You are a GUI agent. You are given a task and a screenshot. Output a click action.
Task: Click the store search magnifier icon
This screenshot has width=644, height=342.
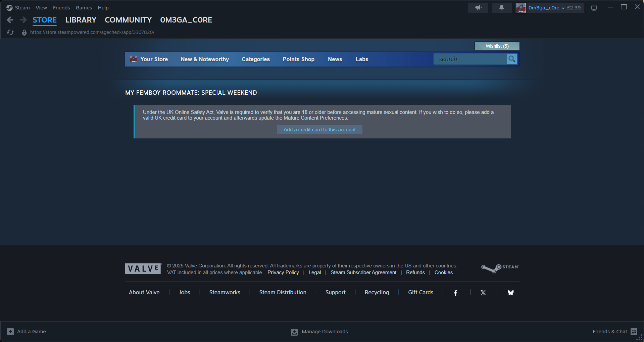click(512, 59)
